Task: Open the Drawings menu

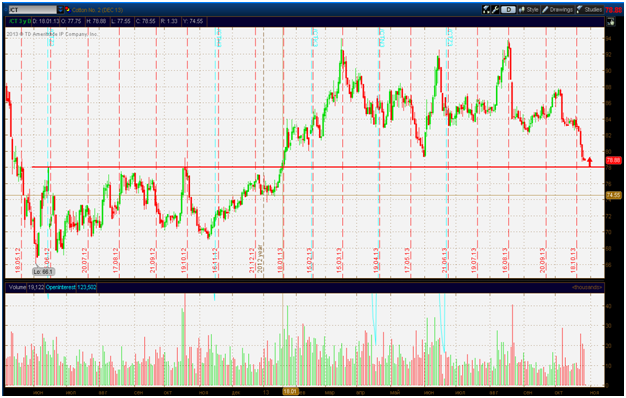Action: point(557,10)
